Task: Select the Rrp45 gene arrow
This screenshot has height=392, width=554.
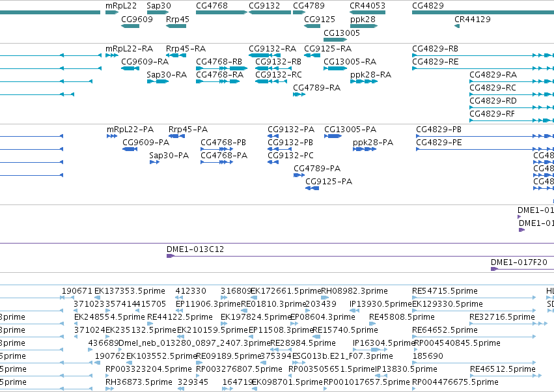Action: tap(176, 26)
